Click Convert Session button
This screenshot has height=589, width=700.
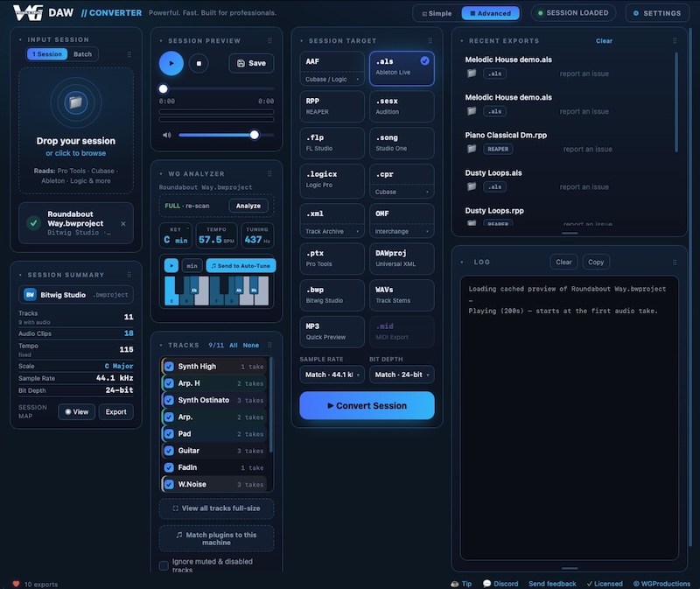[367, 405]
